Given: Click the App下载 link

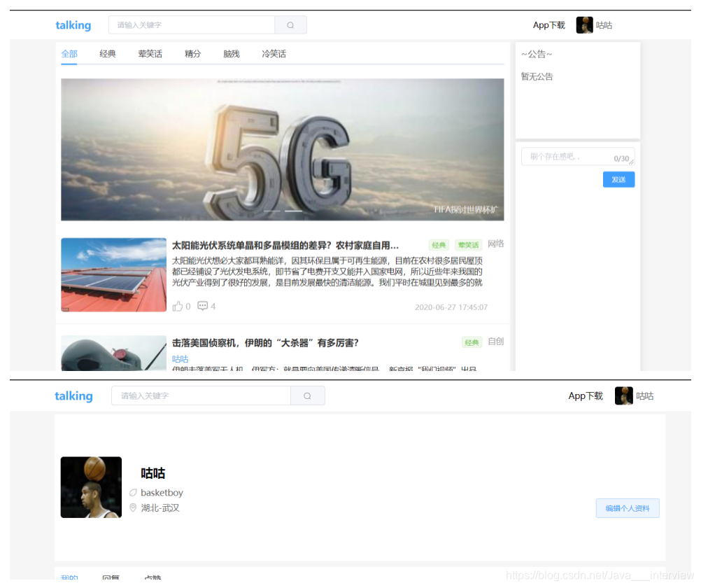Looking at the screenshot, I should [x=548, y=24].
